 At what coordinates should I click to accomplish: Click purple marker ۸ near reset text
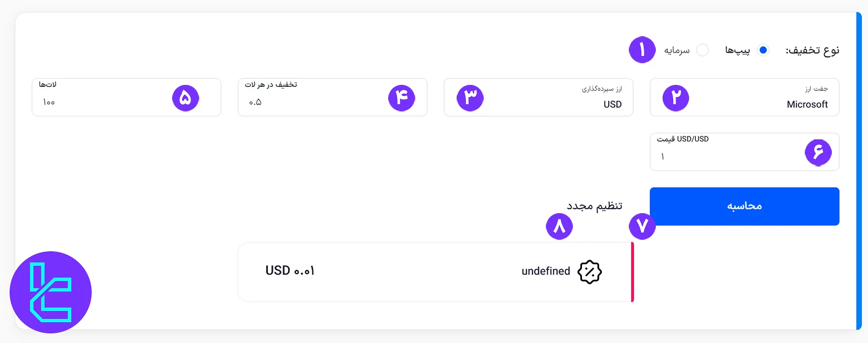[x=559, y=226]
